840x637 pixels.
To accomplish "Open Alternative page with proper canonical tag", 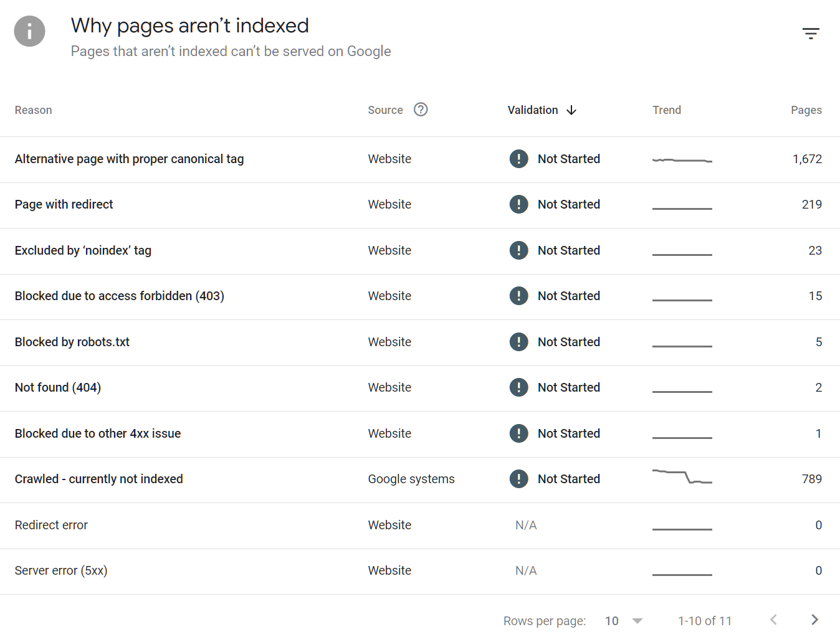I will pos(129,159).
